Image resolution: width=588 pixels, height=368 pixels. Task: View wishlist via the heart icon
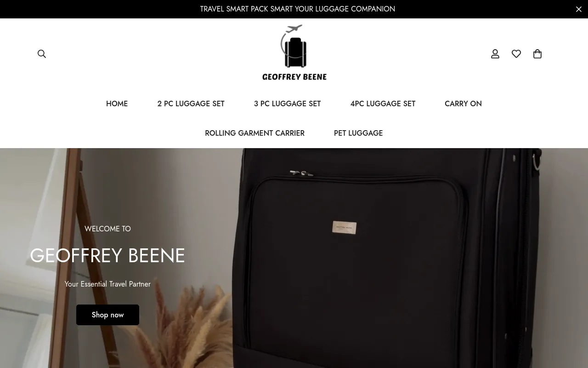coord(516,54)
